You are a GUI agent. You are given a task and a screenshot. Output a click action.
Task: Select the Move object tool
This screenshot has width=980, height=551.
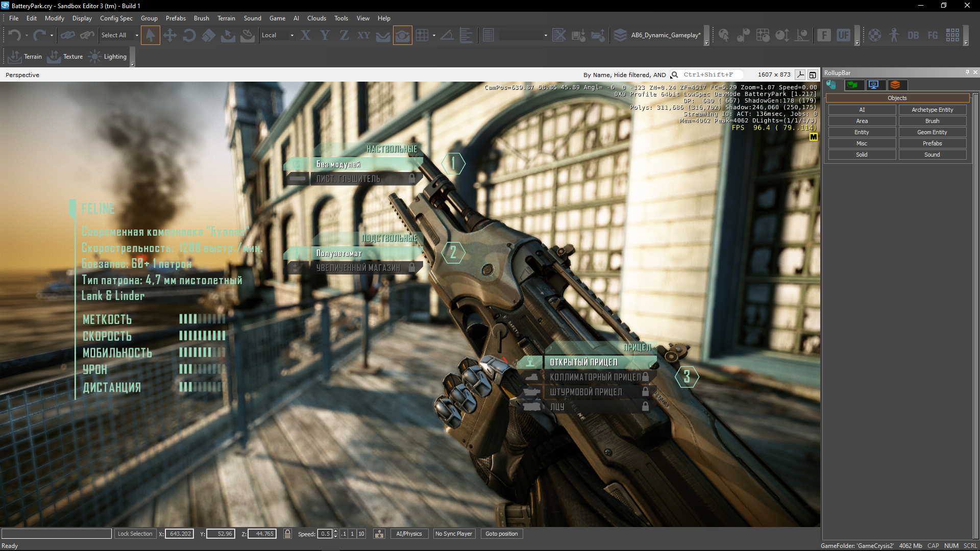[169, 35]
